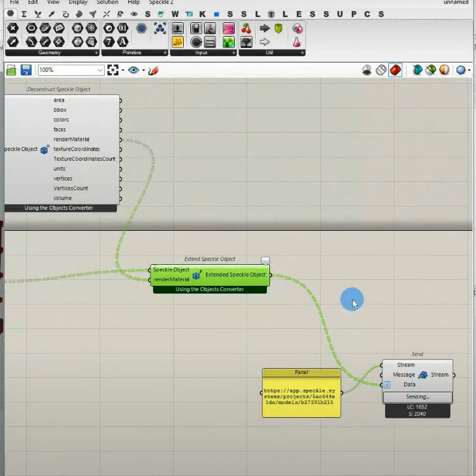Switch to red shaded preview mode
476x476 pixels.
(395, 70)
